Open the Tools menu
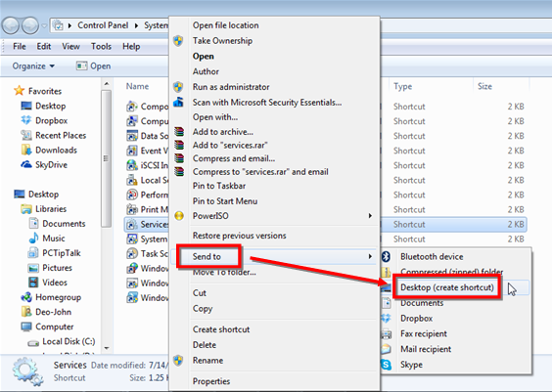 pyautogui.click(x=101, y=46)
